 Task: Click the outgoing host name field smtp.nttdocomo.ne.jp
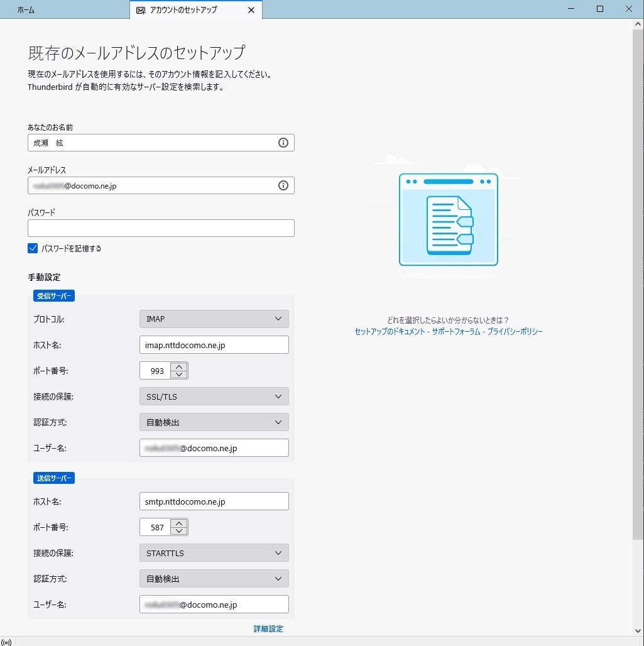pos(214,501)
